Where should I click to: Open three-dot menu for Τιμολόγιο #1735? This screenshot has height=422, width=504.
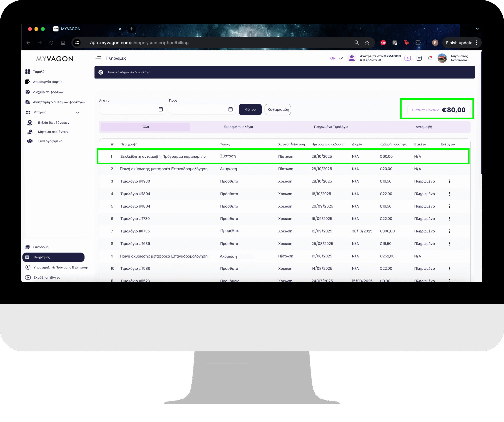(449, 231)
